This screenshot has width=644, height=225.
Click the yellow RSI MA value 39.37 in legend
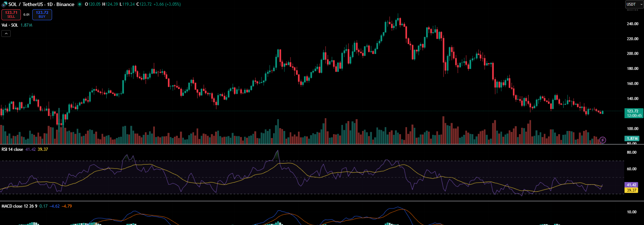(x=43, y=149)
